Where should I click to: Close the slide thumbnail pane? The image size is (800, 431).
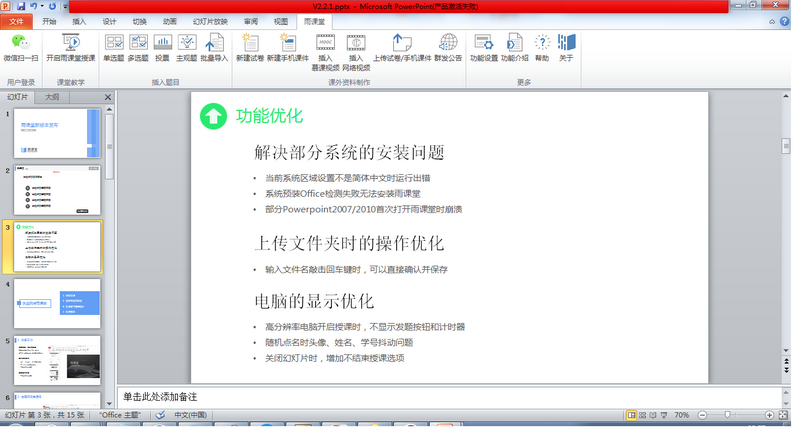tap(108, 97)
